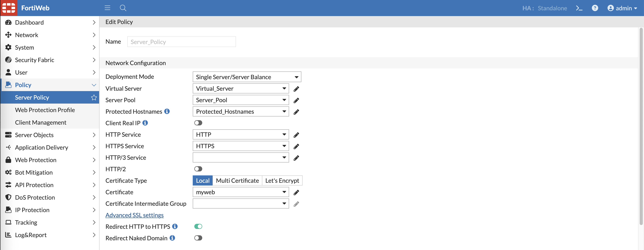Click edit pencil beside Certificate myweb
Viewport: 644px width, 250px height.
pos(296,192)
